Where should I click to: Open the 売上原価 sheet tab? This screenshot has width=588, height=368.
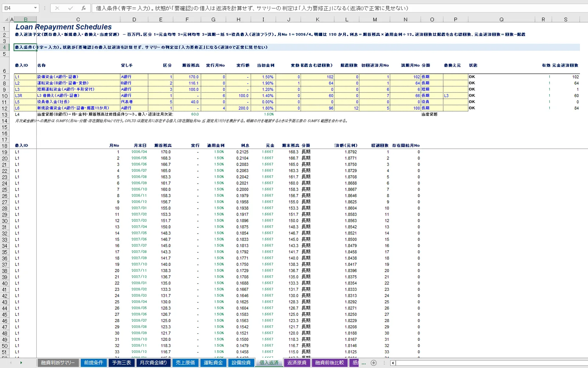tap(185, 363)
